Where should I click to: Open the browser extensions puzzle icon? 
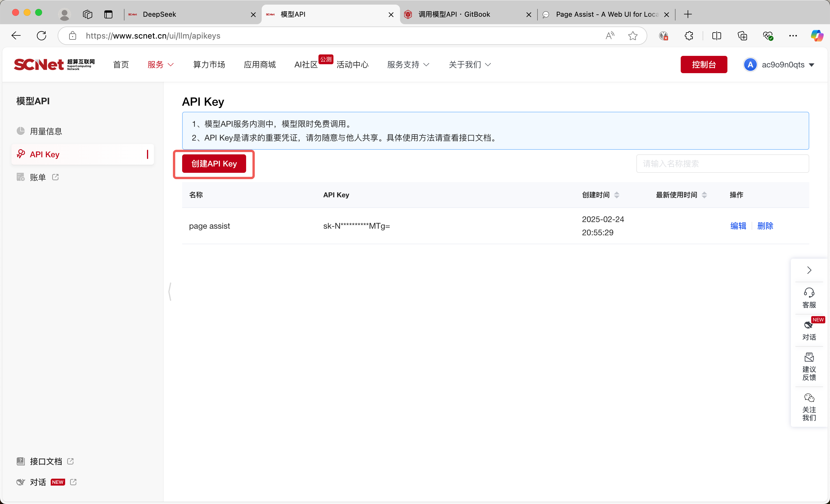(689, 36)
